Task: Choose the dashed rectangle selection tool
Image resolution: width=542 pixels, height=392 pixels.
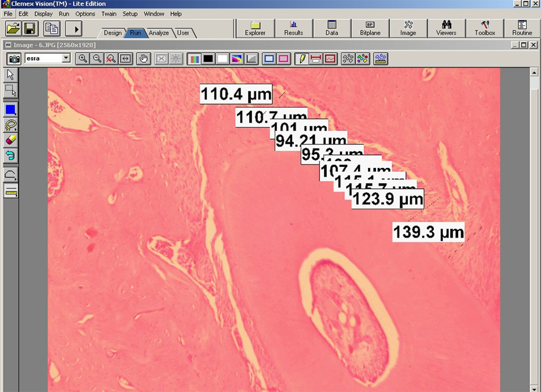Action: (11, 91)
